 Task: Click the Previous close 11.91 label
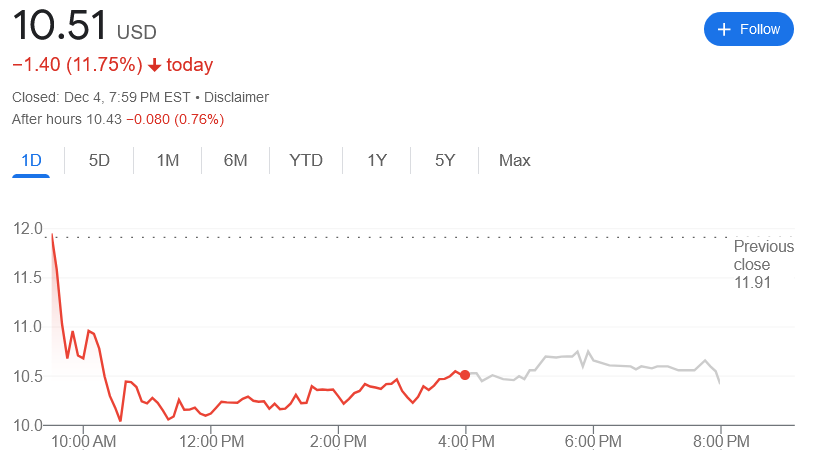[763, 264]
